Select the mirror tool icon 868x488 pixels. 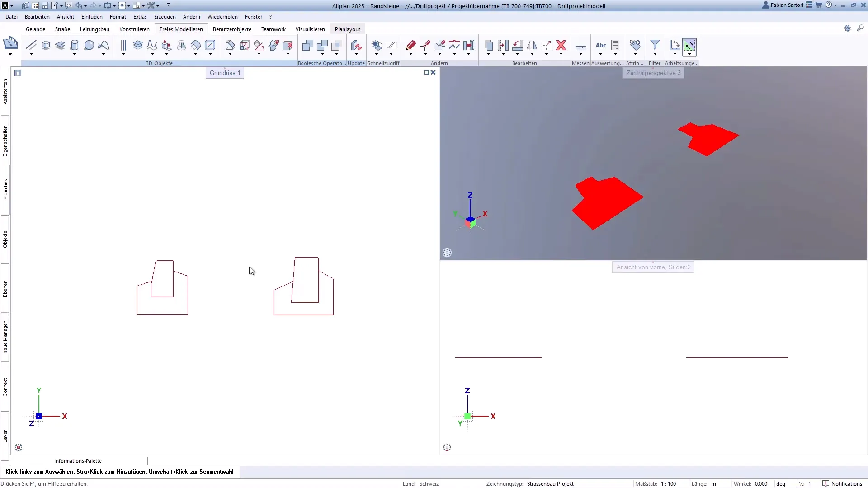532,45
